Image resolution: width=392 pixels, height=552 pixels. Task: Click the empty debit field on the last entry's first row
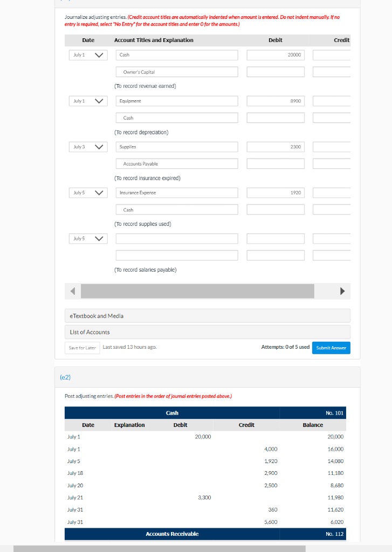[x=276, y=239]
